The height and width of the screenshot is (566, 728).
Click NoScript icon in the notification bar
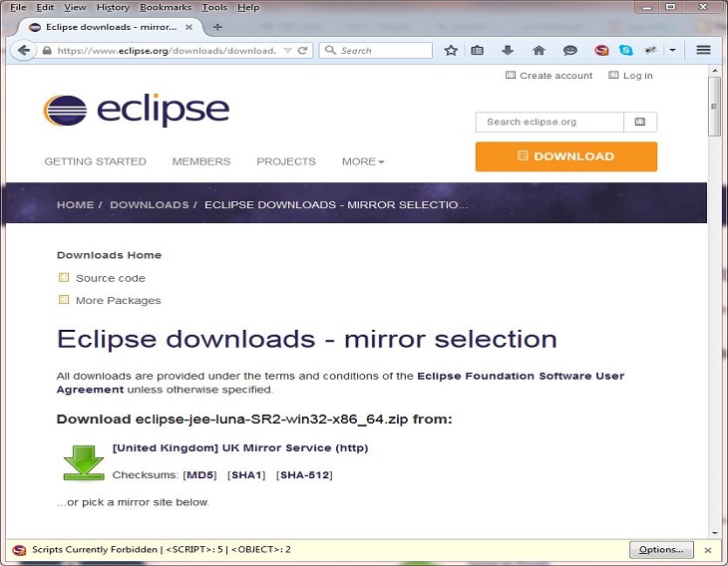[x=19, y=550]
